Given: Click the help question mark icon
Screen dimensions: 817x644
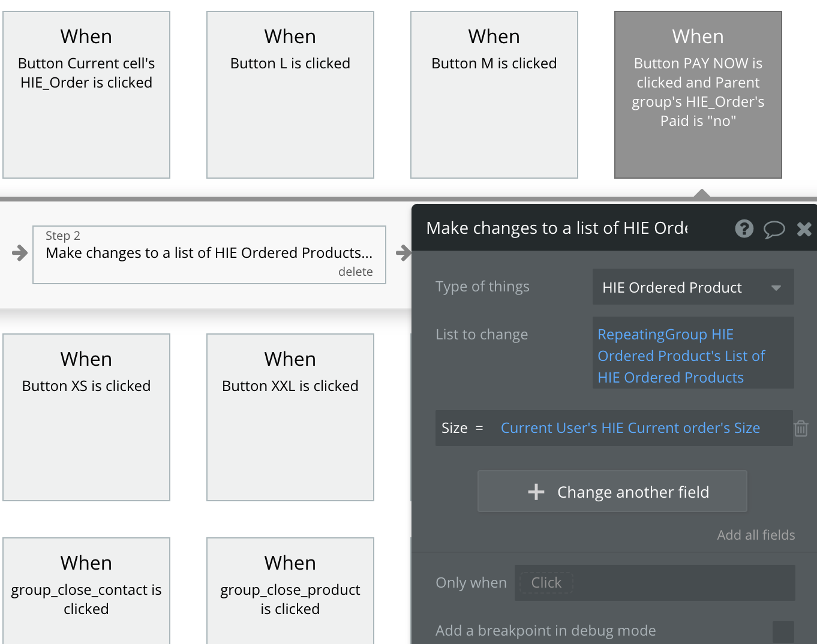Looking at the screenshot, I should point(744,228).
